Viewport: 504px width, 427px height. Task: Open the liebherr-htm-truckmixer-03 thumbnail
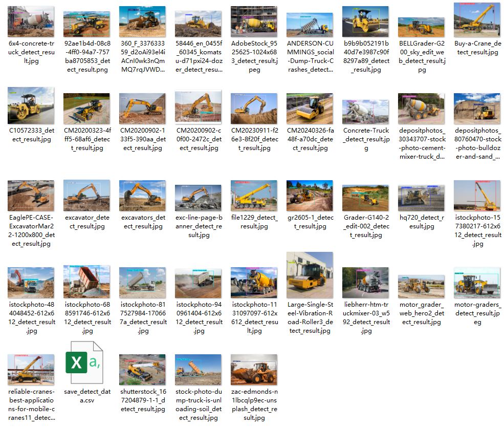(365, 283)
